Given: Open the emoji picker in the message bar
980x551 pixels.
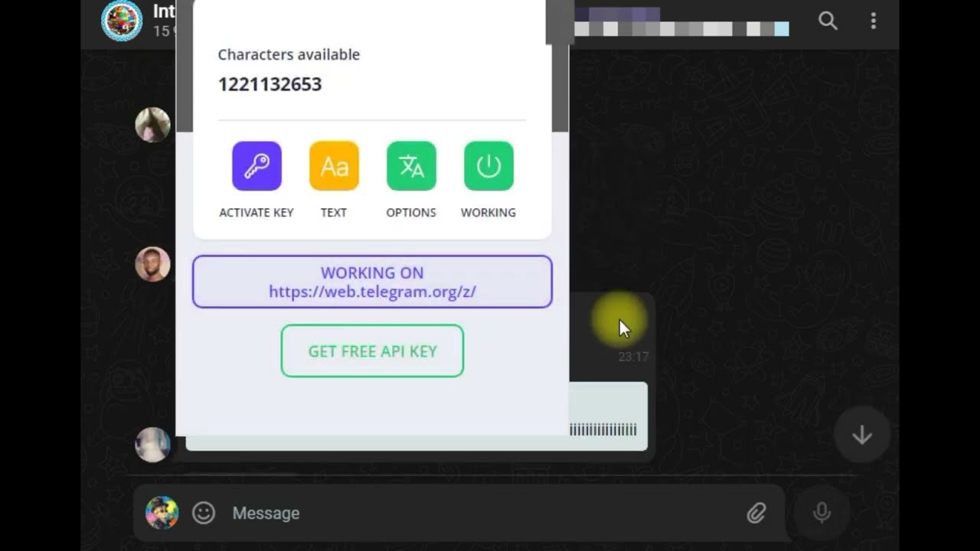Looking at the screenshot, I should click(204, 513).
